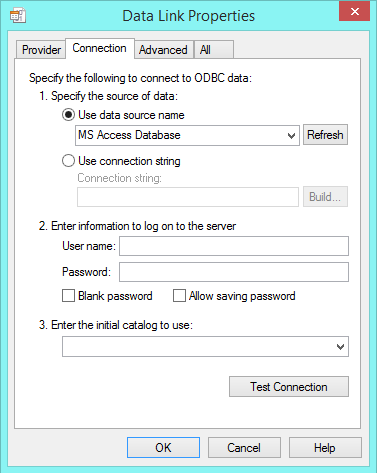Click the Data Link Properties title bar icon
The width and height of the screenshot is (377, 473).
click(18, 16)
